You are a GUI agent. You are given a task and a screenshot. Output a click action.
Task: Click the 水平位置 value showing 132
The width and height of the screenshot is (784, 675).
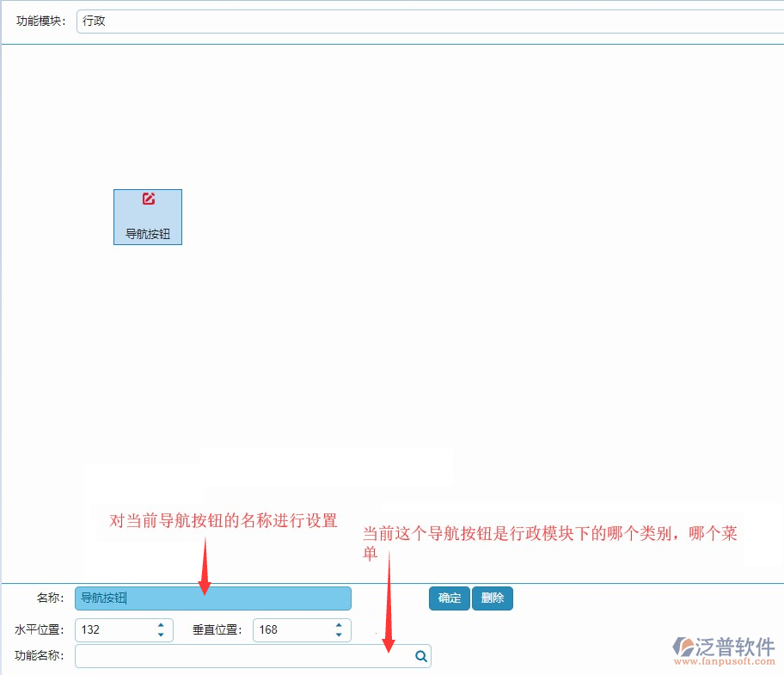pyautogui.click(x=112, y=629)
